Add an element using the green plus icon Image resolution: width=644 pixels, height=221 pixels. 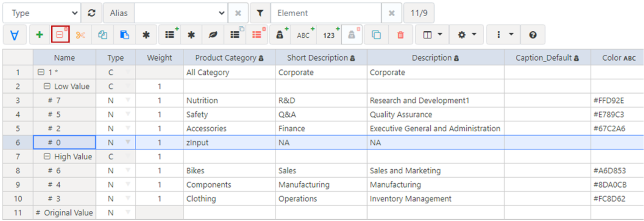tap(39, 35)
